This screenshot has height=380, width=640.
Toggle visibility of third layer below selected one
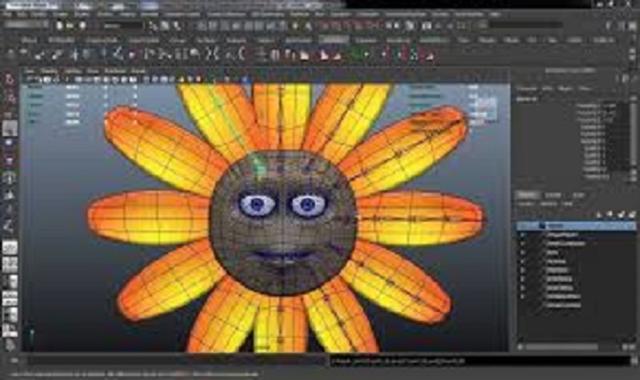(522, 253)
